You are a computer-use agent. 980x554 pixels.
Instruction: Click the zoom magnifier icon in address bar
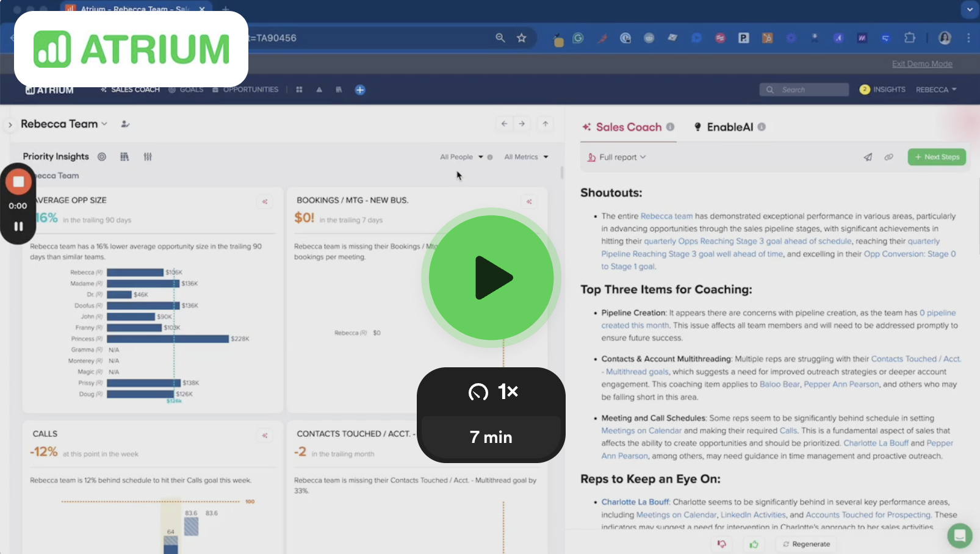(x=500, y=38)
